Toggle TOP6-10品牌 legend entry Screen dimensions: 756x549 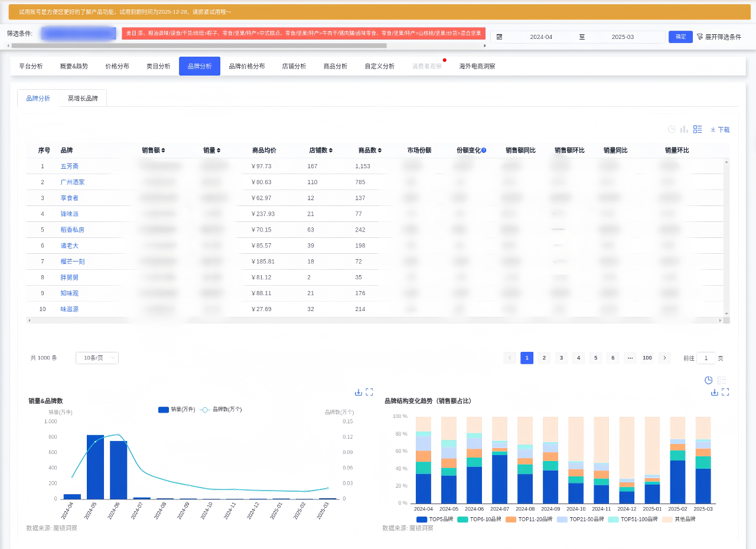[x=479, y=519]
